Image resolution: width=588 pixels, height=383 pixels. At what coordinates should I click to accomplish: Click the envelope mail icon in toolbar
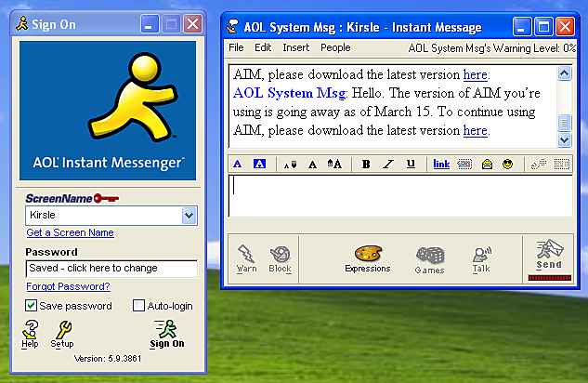pos(487,164)
